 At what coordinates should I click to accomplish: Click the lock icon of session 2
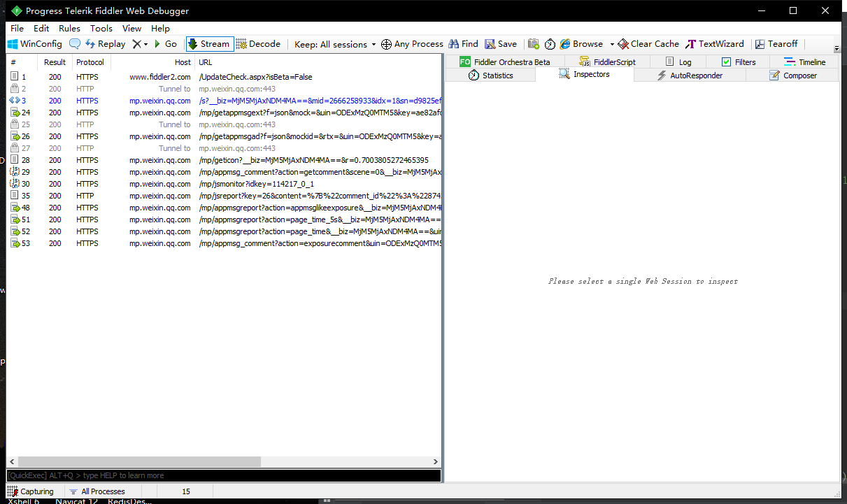[14, 89]
